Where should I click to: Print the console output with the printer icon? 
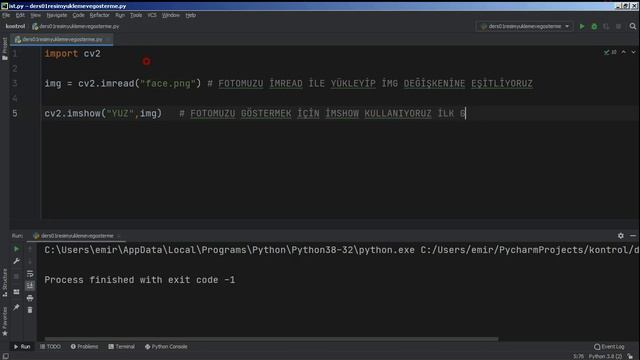30,298
